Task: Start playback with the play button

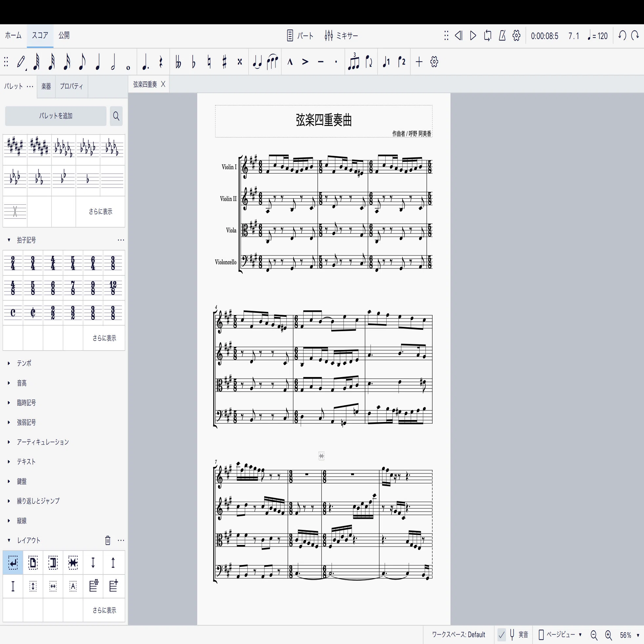Action: [473, 35]
